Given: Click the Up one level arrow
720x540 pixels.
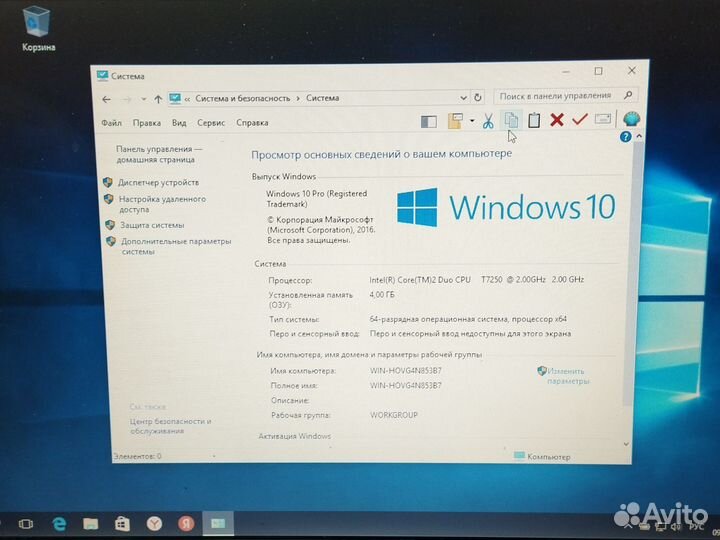Looking at the screenshot, I should [x=158, y=99].
